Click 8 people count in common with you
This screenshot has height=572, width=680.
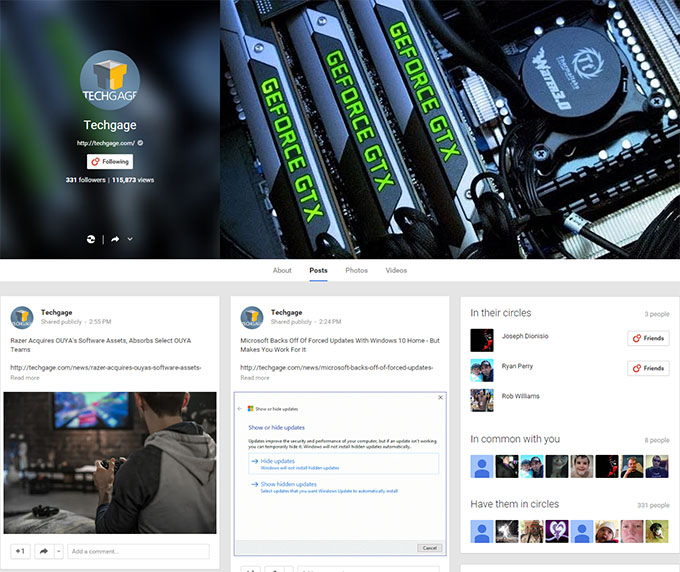click(x=657, y=440)
